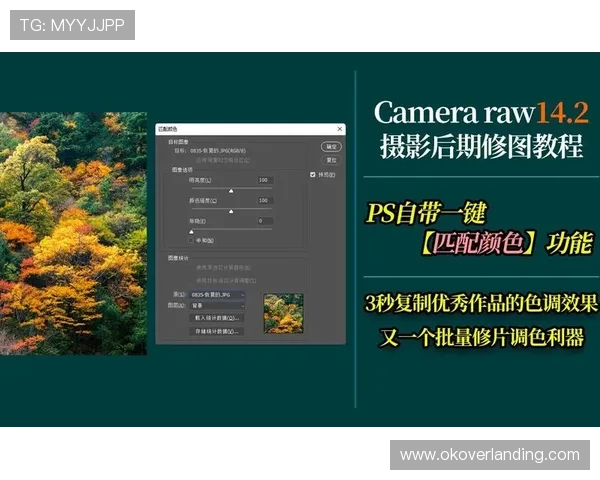Image resolution: width=600 pixels, height=480 pixels.
Task: Close the Match Color dialog
Action: [x=339, y=129]
